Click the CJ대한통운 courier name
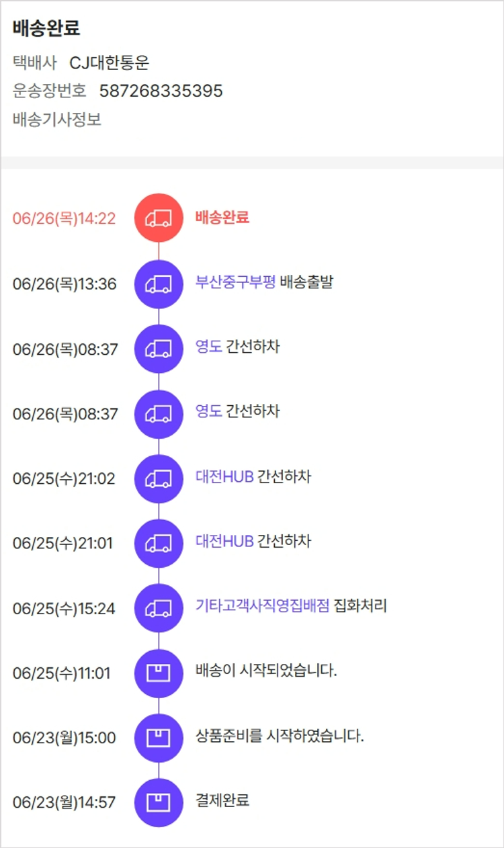This screenshot has width=504, height=848. coord(110,63)
